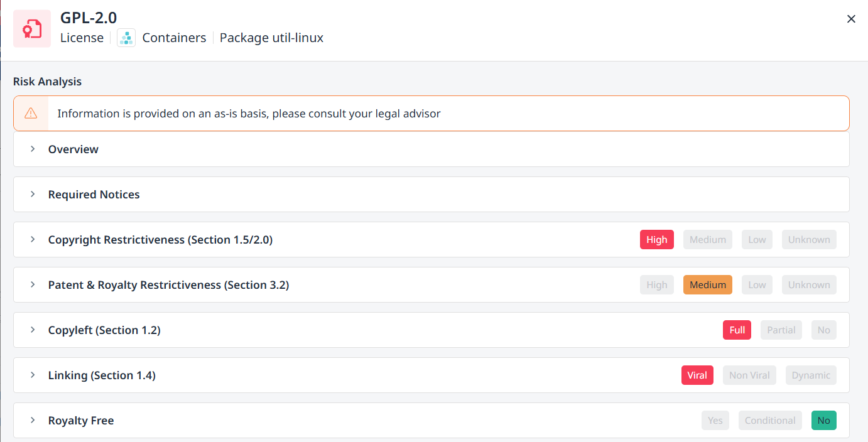Click the warning triangle icon
The width and height of the screenshot is (868, 442).
(x=31, y=114)
